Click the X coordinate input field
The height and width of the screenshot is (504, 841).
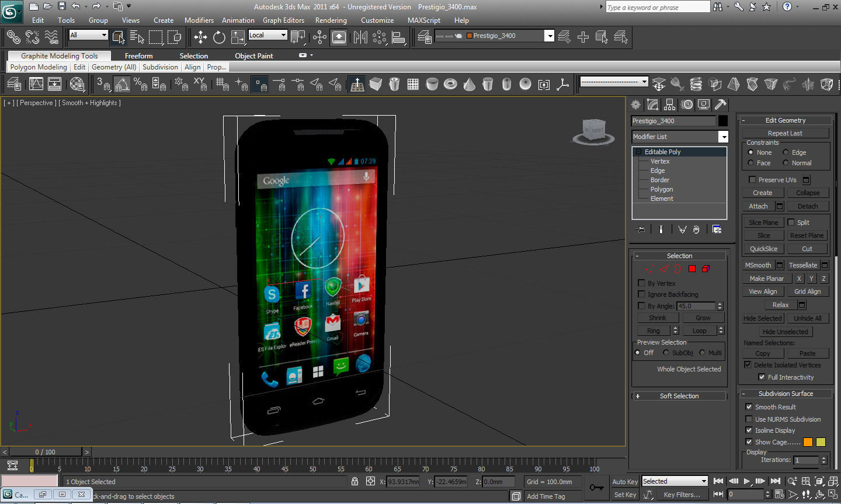click(404, 482)
